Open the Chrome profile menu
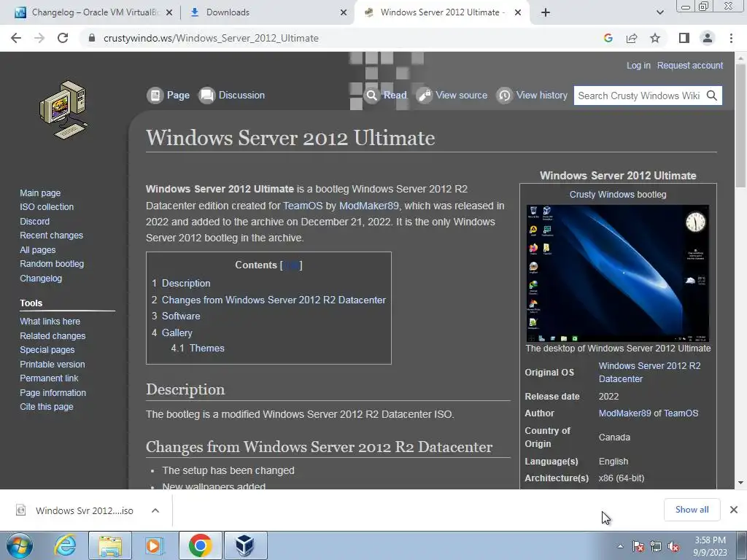Image resolution: width=747 pixels, height=560 pixels. click(x=708, y=38)
